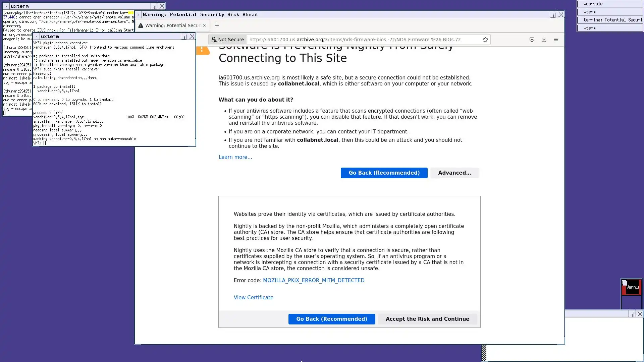Open the window menu of the inner uxterm title bar
The height and width of the screenshot is (362, 644).
coord(36,36)
